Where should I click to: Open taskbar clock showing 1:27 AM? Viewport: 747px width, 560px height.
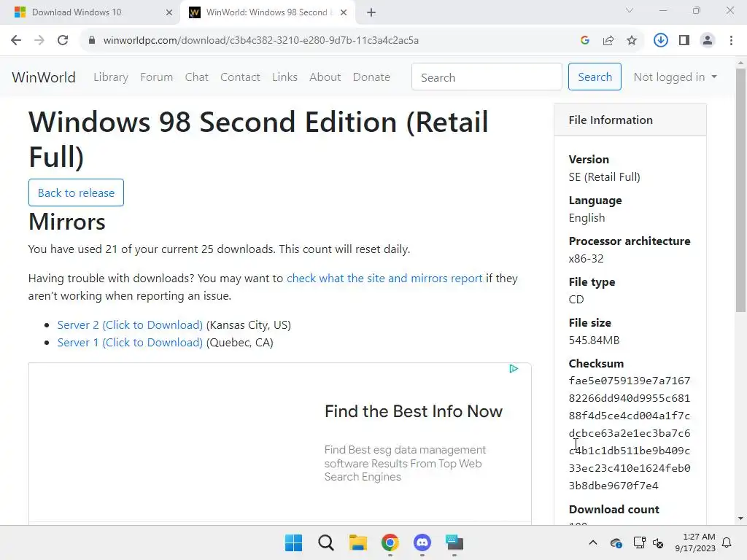pyautogui.click(x=695, y=542)
